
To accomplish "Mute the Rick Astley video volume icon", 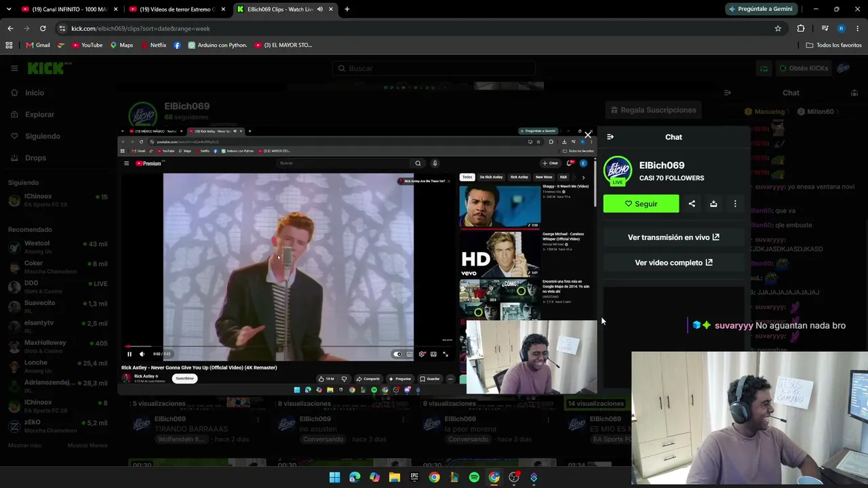I will click(142, 354).
